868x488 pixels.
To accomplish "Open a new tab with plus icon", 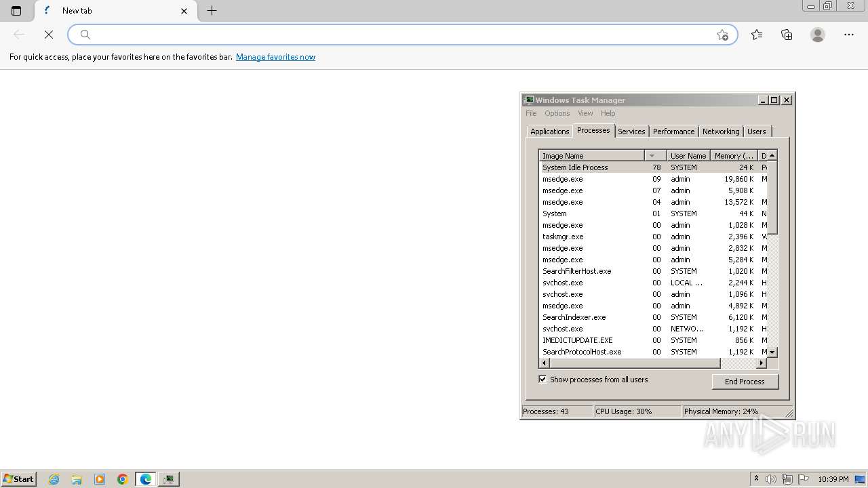I will [x=212, y=11].
